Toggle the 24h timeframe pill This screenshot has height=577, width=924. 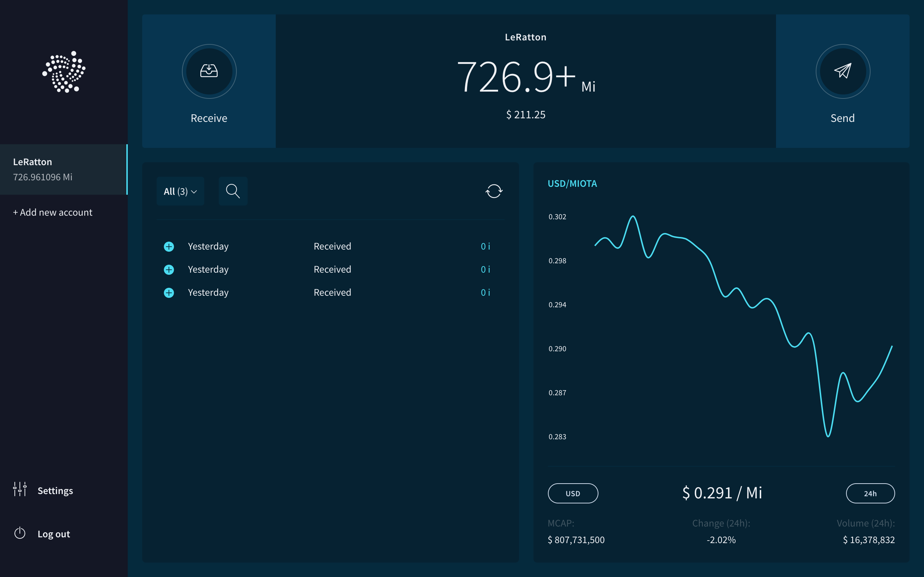[x=870, y=493]
